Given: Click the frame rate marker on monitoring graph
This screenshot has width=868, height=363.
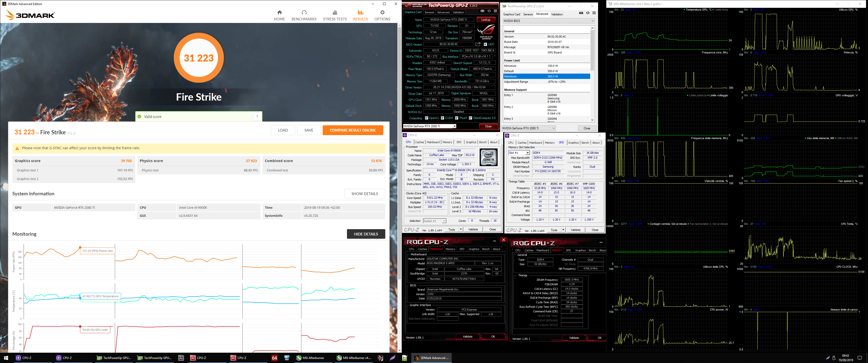Looking at the screenshot, I should (x=80, y=248).
